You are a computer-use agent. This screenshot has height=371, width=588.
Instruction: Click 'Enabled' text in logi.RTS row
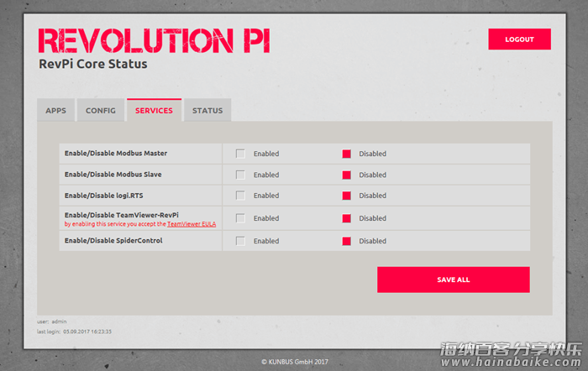pyautogui.click(x=266, y=196)
